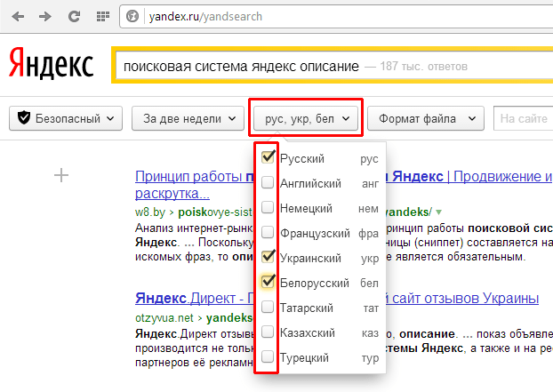Go back with the browser back arrow
The image size is (553, 392).
click(x=18, y=16)
